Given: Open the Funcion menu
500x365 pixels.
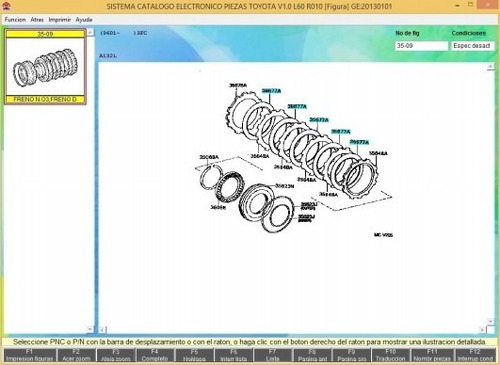Looking at the screenshot, I should [x=15, y=20].
